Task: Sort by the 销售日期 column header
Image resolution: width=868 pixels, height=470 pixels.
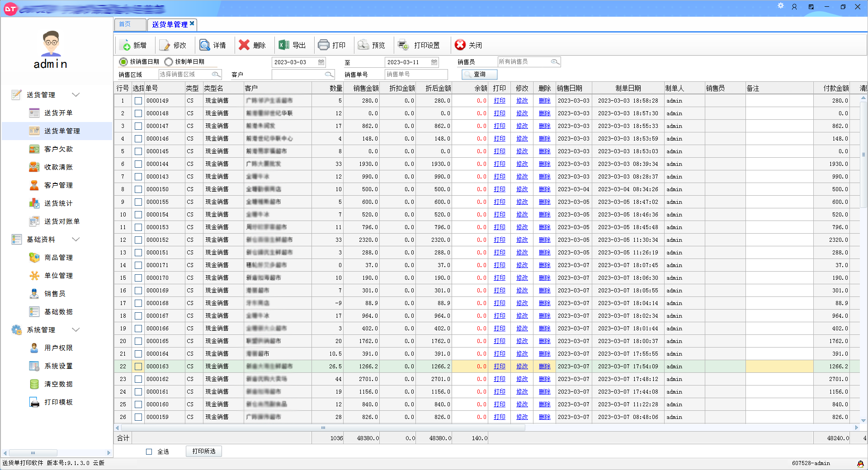Action: click(x=574, y=88)
